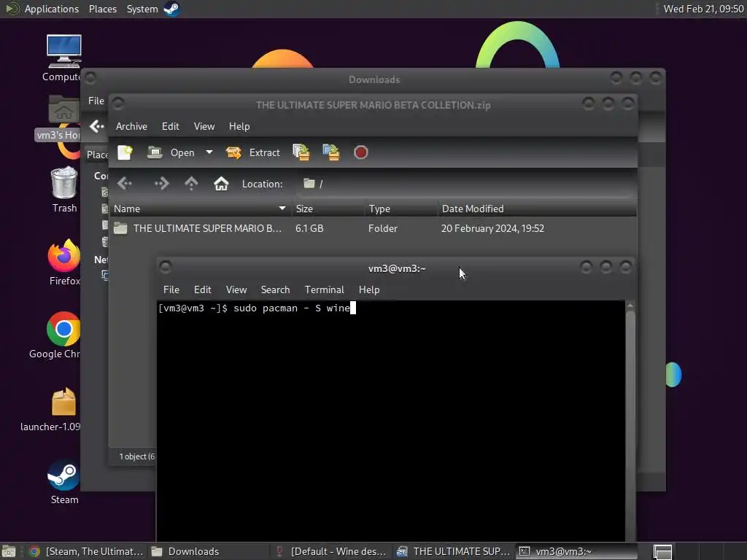Switch to vm3@vm3:~ terminal taskbar entry

[577, 551]
